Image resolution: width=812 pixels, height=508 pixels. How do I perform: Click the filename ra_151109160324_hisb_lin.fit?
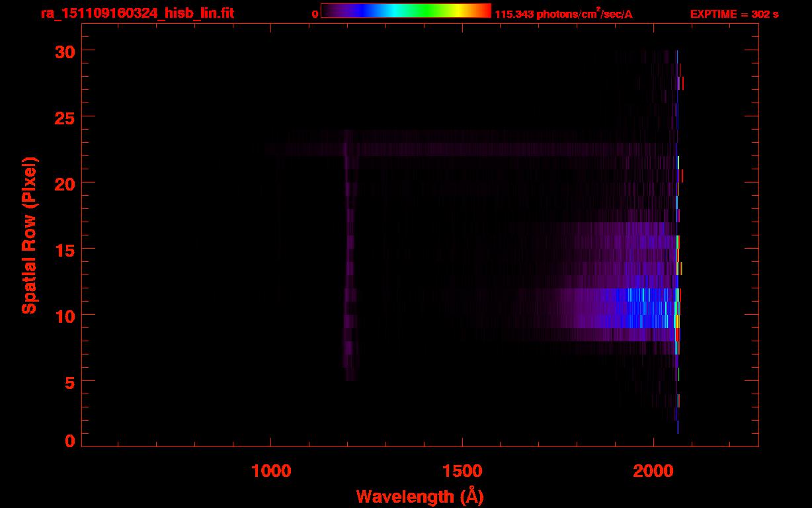coord(137,13)
